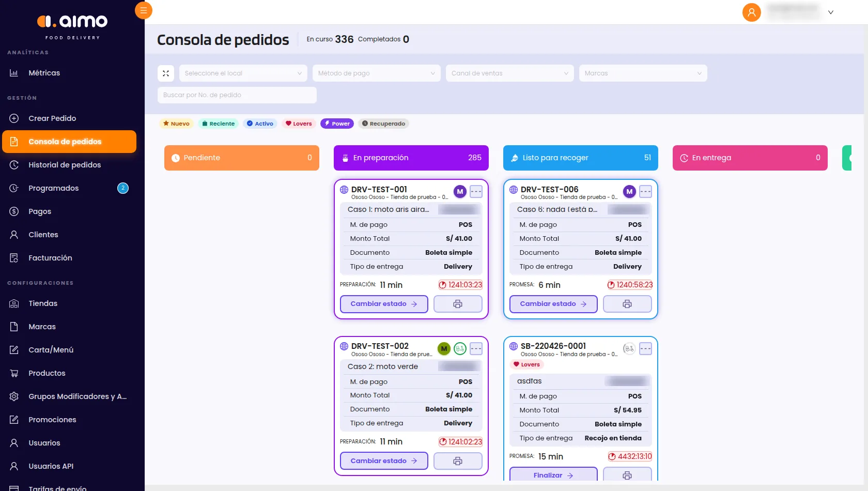Click the purple M badge on DRV-TEST-001
This screenshot has height=491, width=868.
click(x=460, y=192)
